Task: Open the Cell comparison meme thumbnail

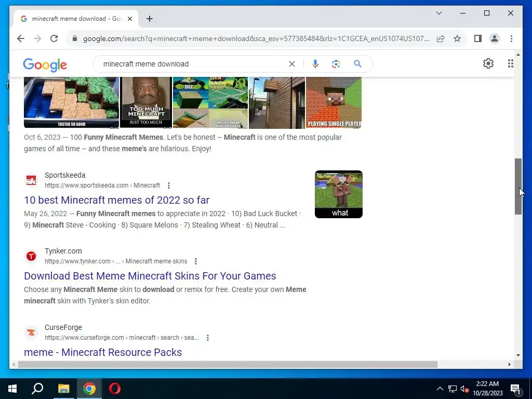Action: pyautogui.click(x=210, y=103)
